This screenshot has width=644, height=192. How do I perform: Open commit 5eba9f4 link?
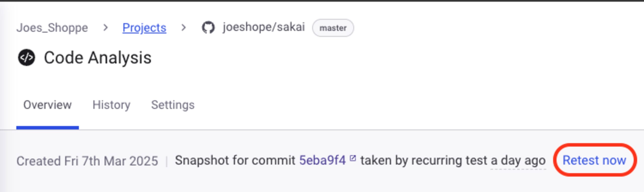click(323, 160)
